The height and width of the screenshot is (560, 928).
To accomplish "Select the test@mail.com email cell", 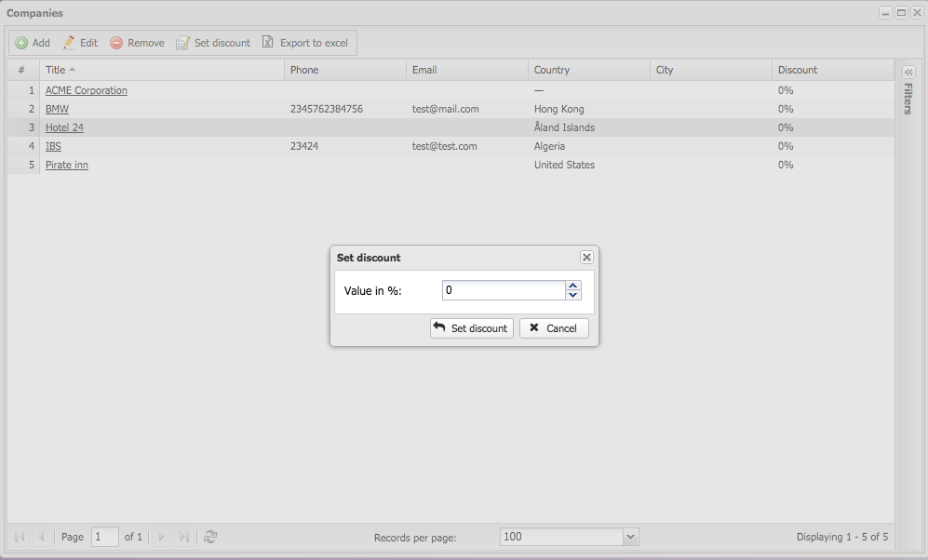I will [446, 109].
